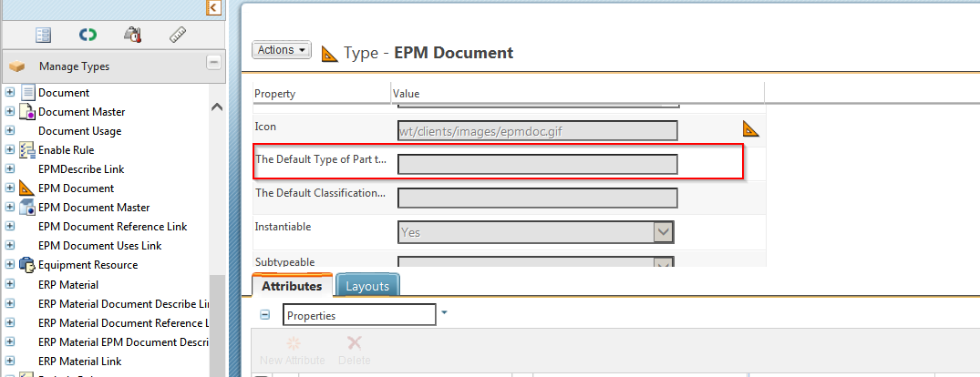The height and width of the screenshot is (377, 980).
Task: Expand the Document tree node
Action: pos(10,93)
